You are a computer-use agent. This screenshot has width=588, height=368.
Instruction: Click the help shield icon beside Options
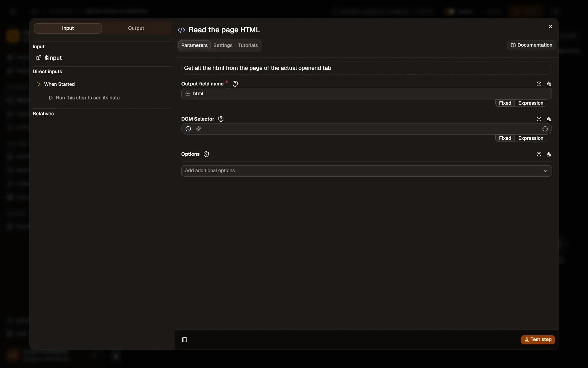pyautogui.click(x=206, y=154)
